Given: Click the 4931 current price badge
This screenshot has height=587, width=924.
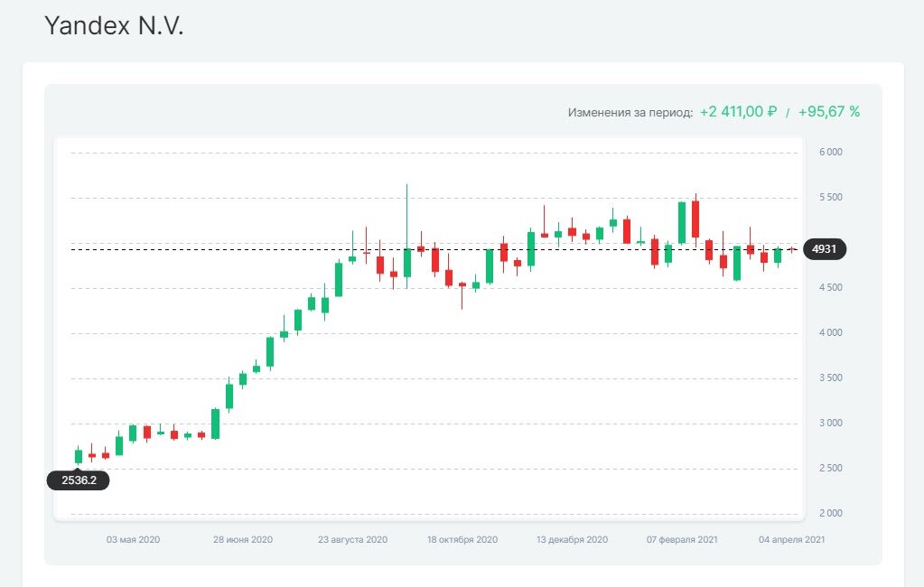Looking at the screenshot, I should tap(825, 248).
